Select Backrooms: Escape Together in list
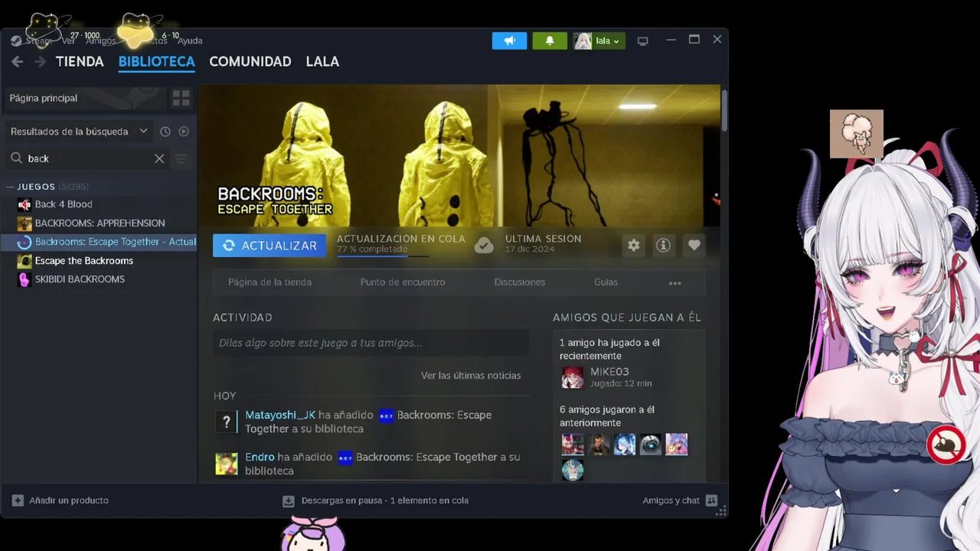Viewport: 980px width, 551px height. pos(116,242)
